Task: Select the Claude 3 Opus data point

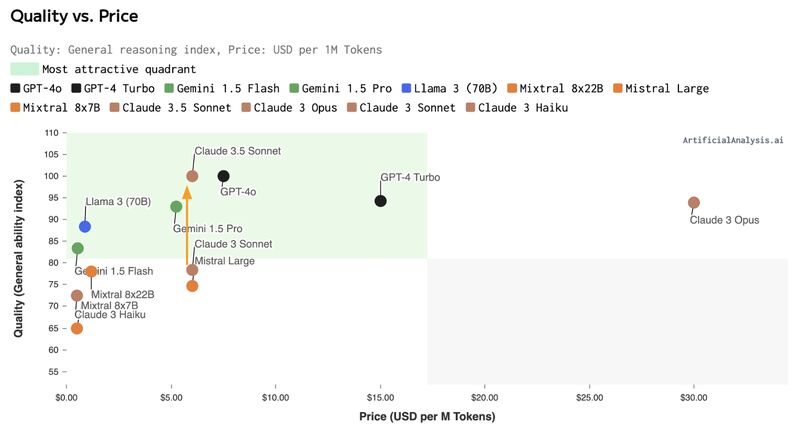Action: (694, 203)
